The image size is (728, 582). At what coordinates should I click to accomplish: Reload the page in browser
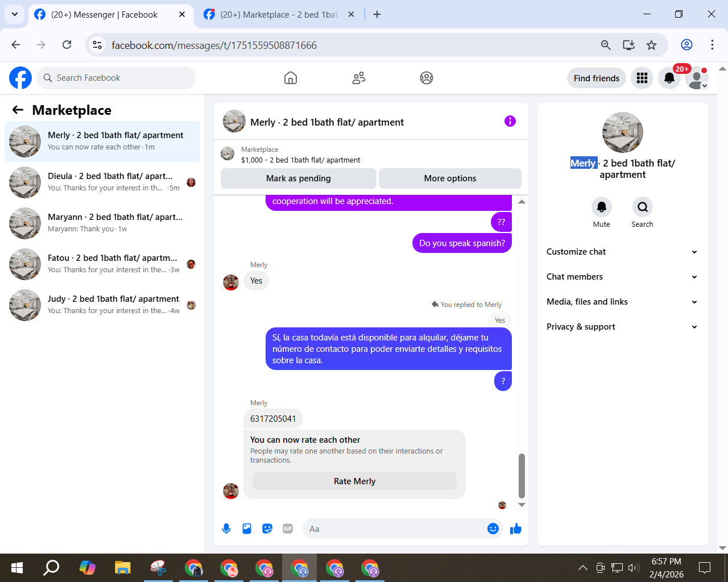[x=67, y=45]
